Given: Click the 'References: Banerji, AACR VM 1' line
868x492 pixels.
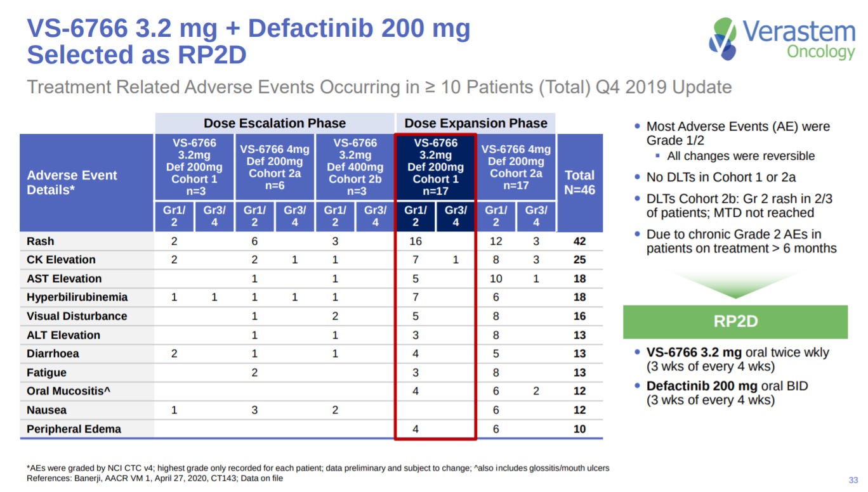Looking at the screenshot, I should 155,478.
